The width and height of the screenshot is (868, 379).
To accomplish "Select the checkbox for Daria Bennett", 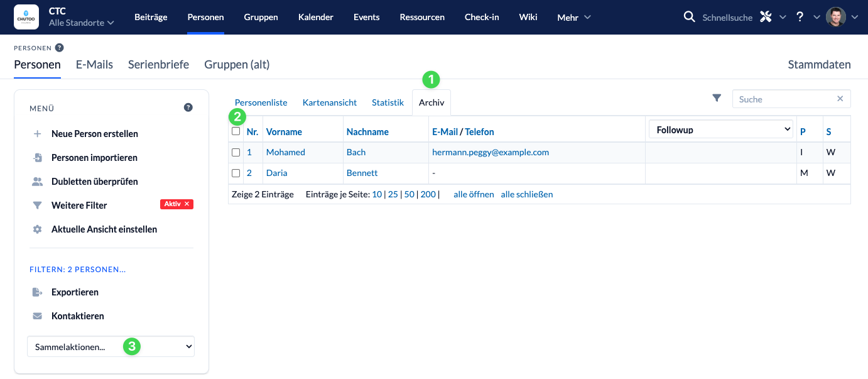I will pos(236,173).
